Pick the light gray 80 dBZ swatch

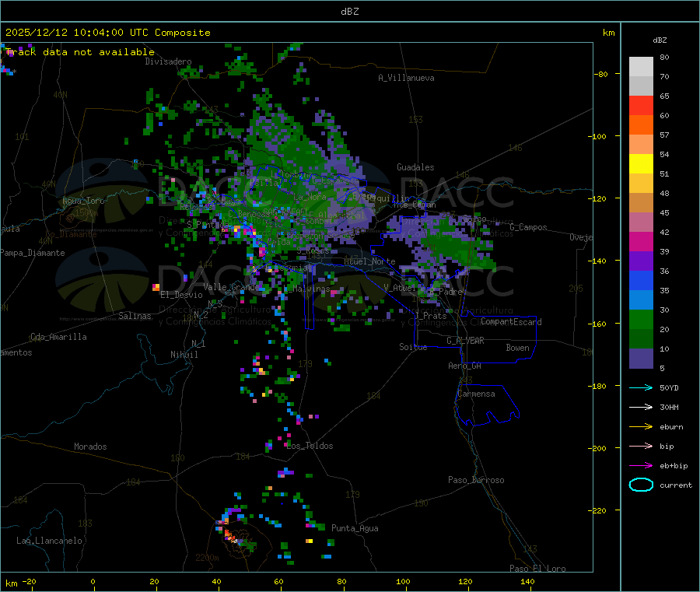(x=641, y=67)
